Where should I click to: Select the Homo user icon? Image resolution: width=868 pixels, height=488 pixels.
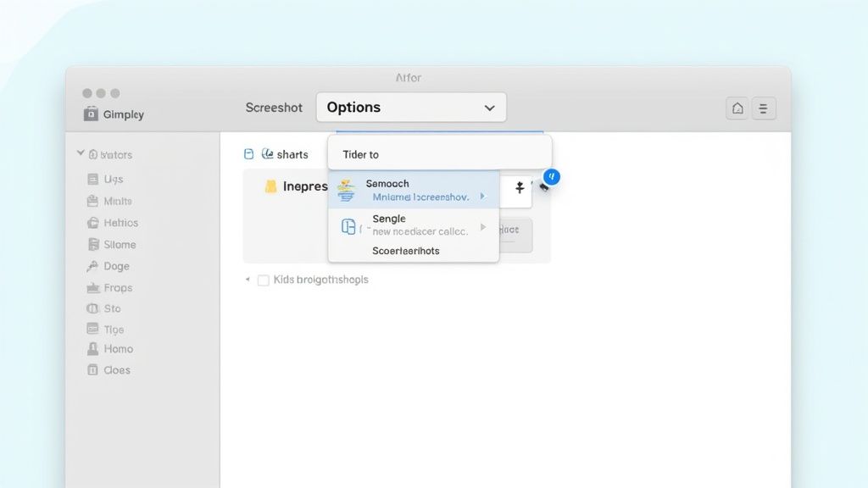[93, 348]
